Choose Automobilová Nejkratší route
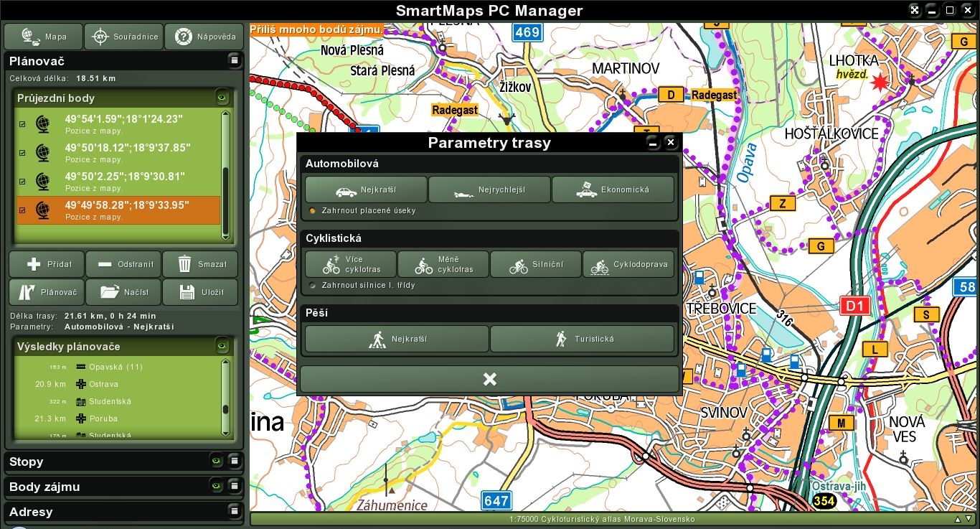 point(366,189)
